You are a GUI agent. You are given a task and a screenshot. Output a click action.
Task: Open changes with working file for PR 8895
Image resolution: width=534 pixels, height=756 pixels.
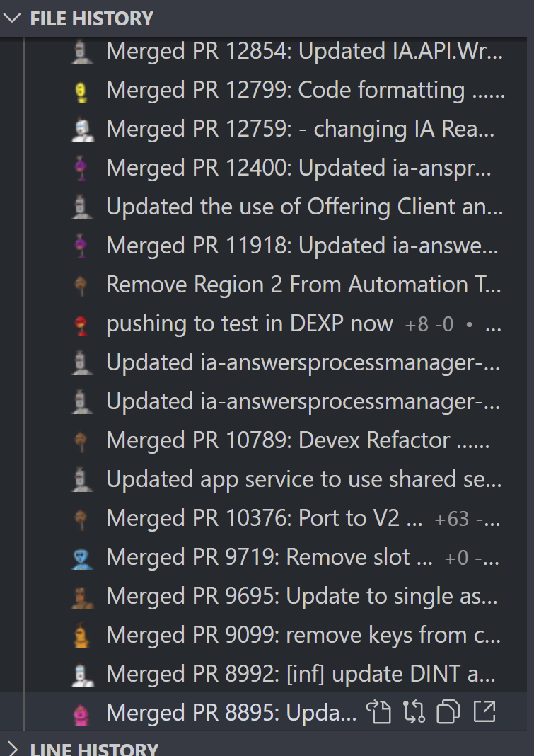click(x=380, y=712)
